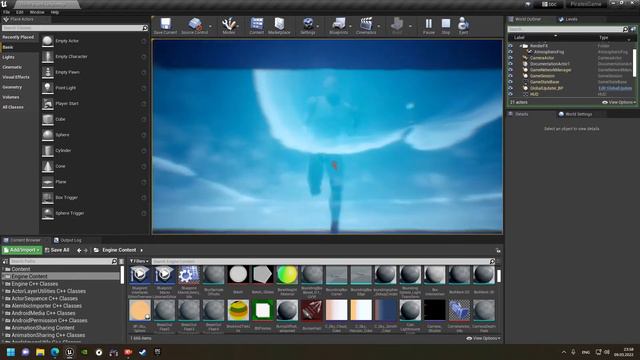
Task: Select the Box Trigger icon
Action: 48,198
